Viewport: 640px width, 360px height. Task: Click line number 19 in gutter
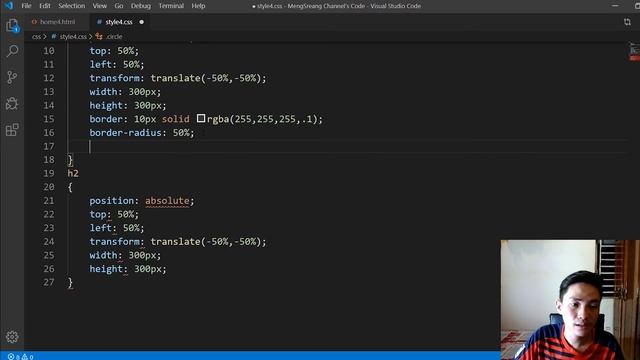point(49,173)
